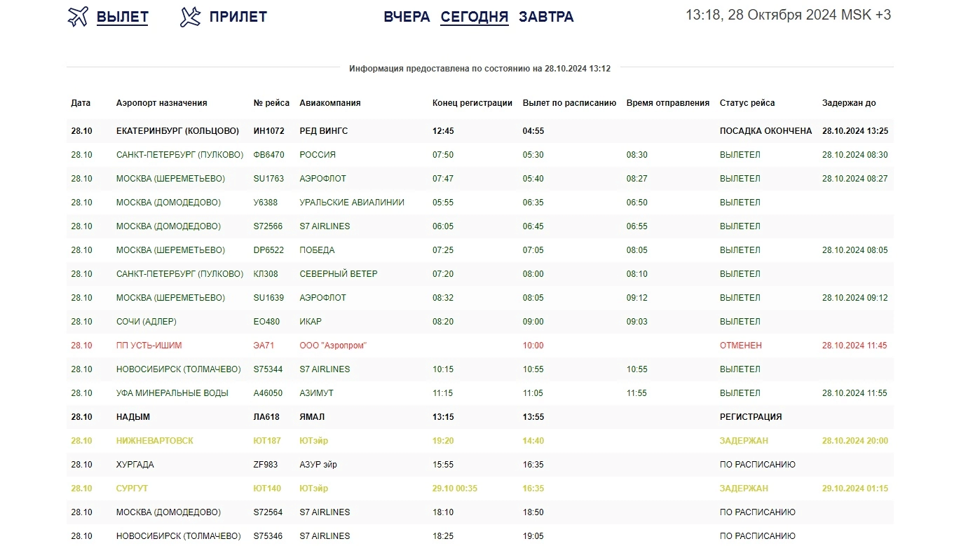This screenshot has width=980, height=546.
Task: Click the Конец регистрации column header
Action: coord(472,103)
